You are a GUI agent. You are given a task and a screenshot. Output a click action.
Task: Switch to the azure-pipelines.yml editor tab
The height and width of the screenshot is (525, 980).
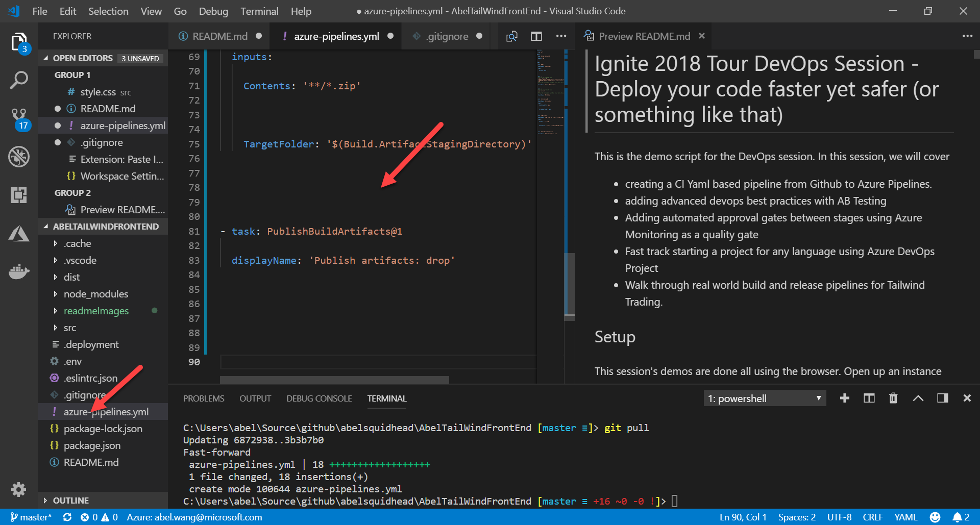(336, 36)
